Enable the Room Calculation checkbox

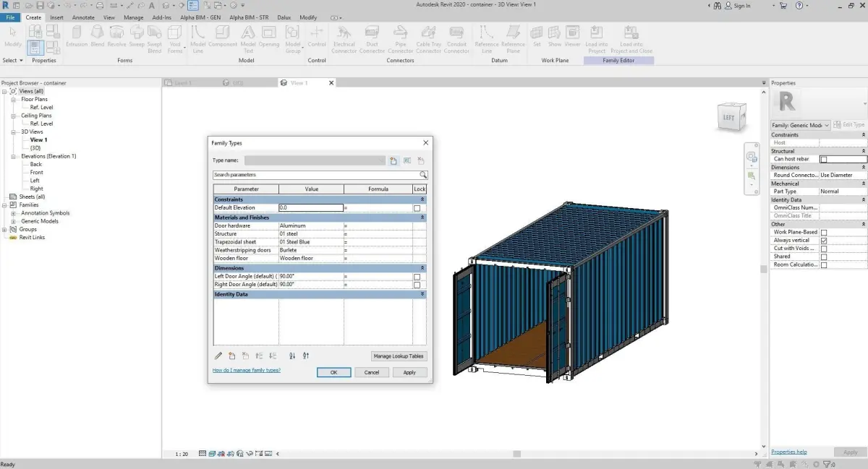coord(823,264)
